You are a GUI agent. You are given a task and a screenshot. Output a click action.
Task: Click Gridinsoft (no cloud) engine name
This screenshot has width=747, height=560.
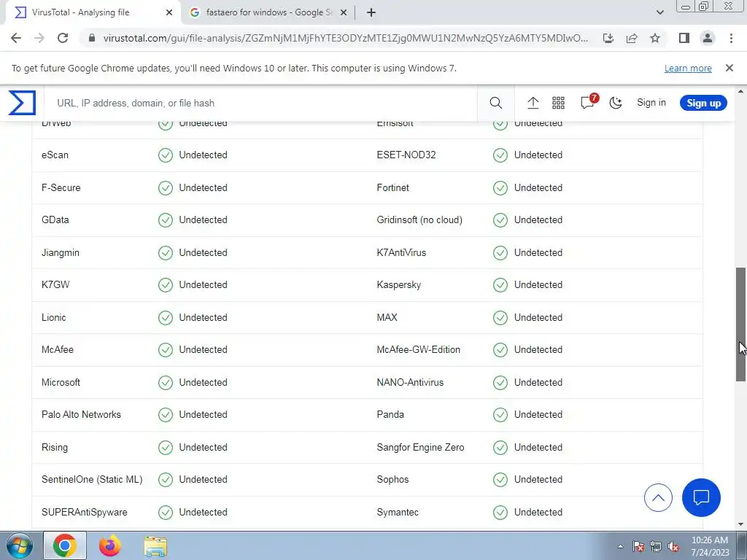tap(419, 219)
